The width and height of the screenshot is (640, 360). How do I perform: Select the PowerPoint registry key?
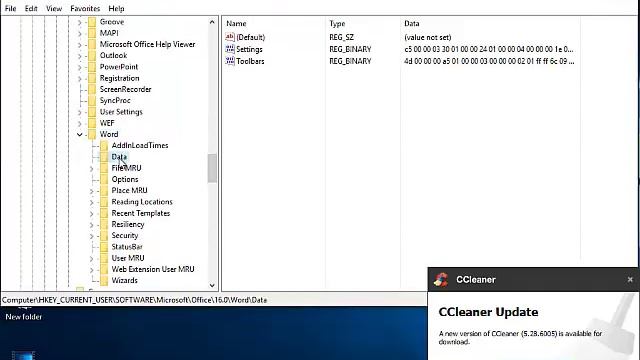pos(119,67)
